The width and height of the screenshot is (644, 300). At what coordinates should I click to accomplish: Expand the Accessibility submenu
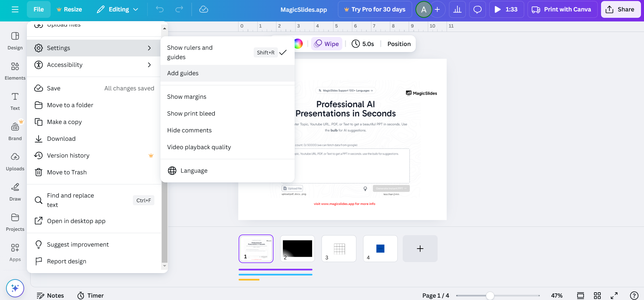[94, 65]
